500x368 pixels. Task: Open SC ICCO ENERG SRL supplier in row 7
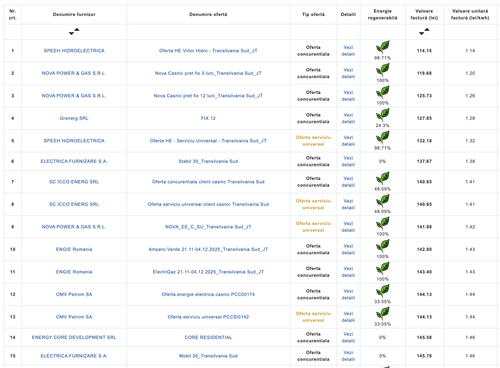pyautogui.click(x=74, y=182)
